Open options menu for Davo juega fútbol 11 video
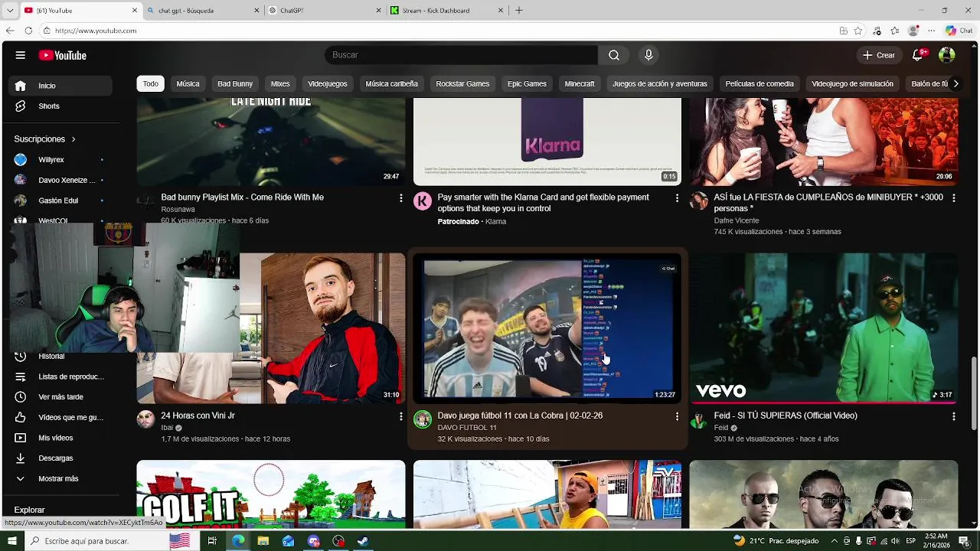980x551 pixels. (677, 416)
